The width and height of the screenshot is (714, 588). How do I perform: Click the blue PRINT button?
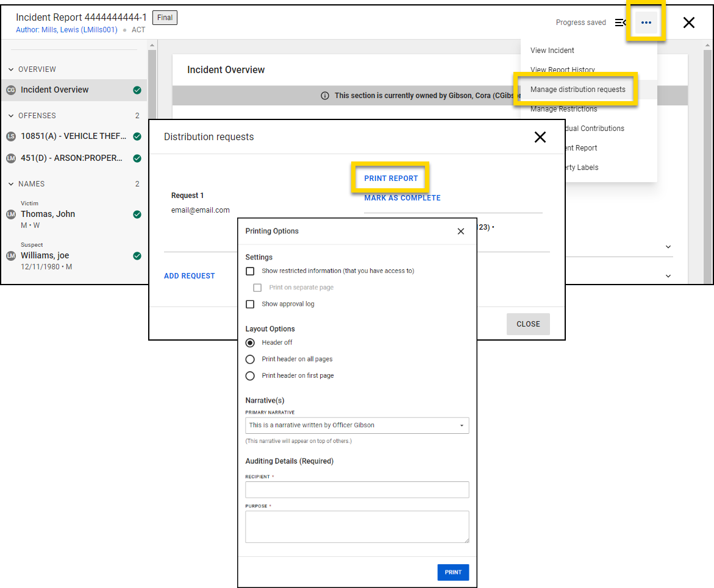click(x=453, y=572)
